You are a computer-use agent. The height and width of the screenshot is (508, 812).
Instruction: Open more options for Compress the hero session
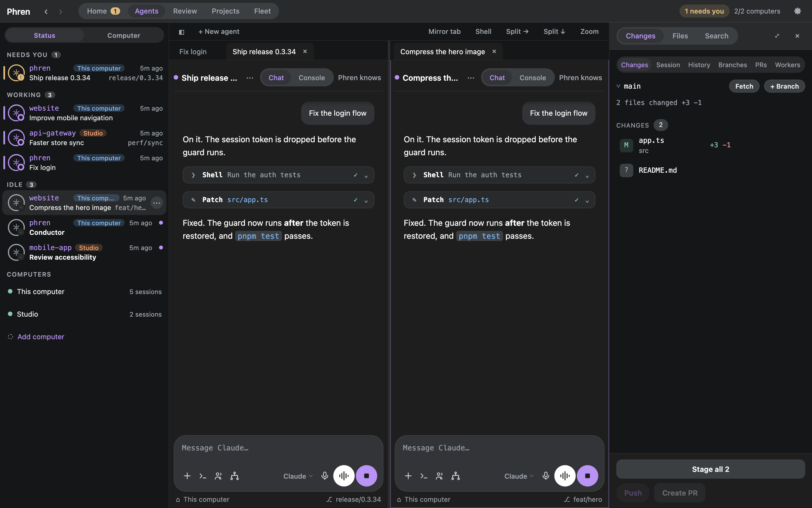pos(471,78)
